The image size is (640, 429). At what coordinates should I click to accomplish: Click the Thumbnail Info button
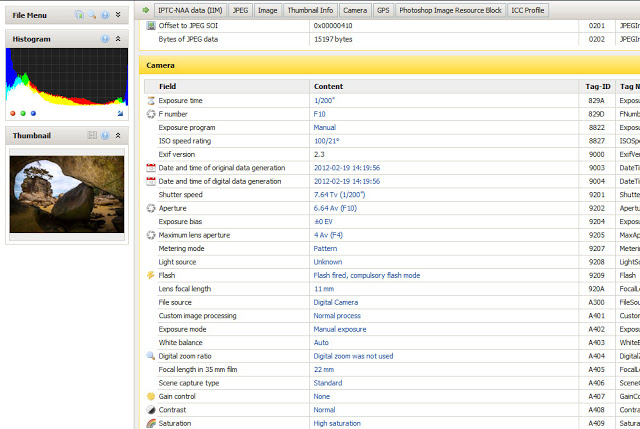pos(312,10)
